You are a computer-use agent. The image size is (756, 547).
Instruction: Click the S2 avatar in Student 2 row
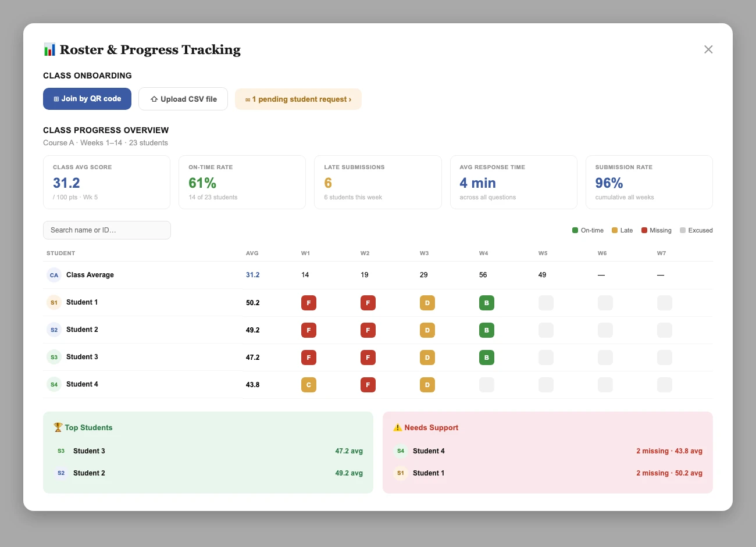54,330
